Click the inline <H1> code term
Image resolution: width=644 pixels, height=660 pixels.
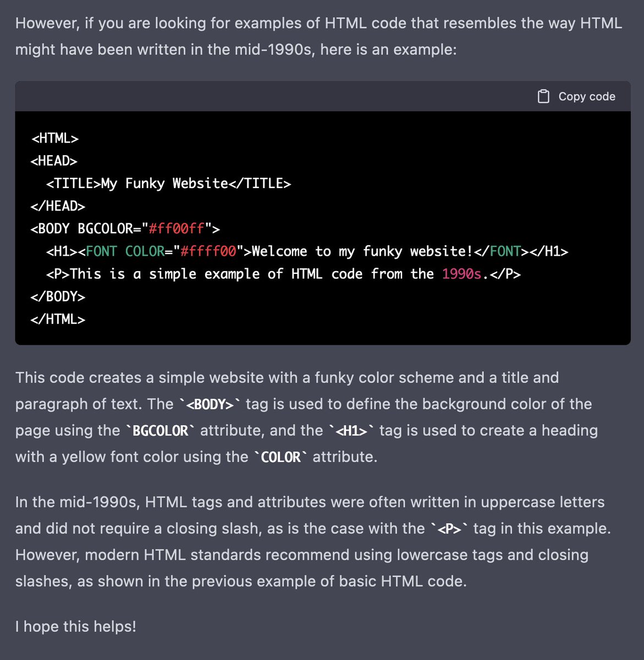tap(352, 431)
